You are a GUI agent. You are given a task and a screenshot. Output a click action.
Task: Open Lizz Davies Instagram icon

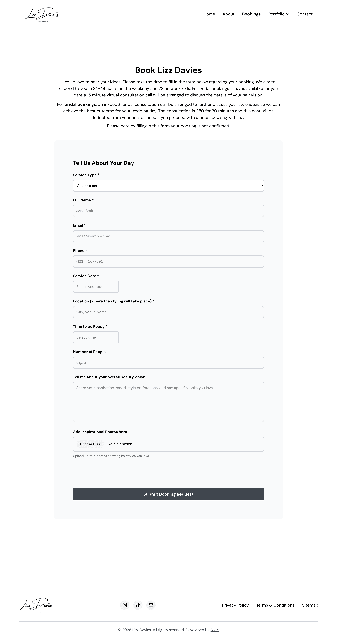point(125,605)
